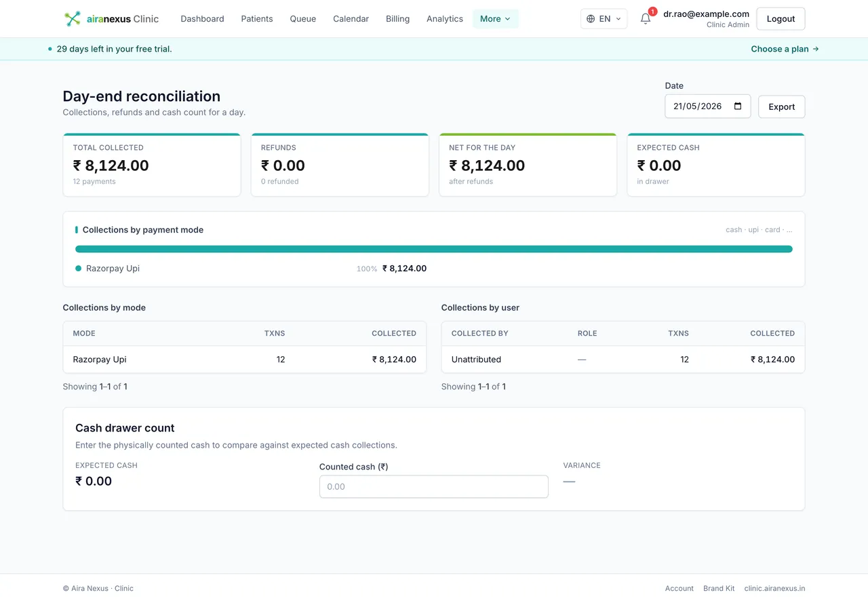Click the Date field showing 21/05/2026

click(x=707, y=106)
